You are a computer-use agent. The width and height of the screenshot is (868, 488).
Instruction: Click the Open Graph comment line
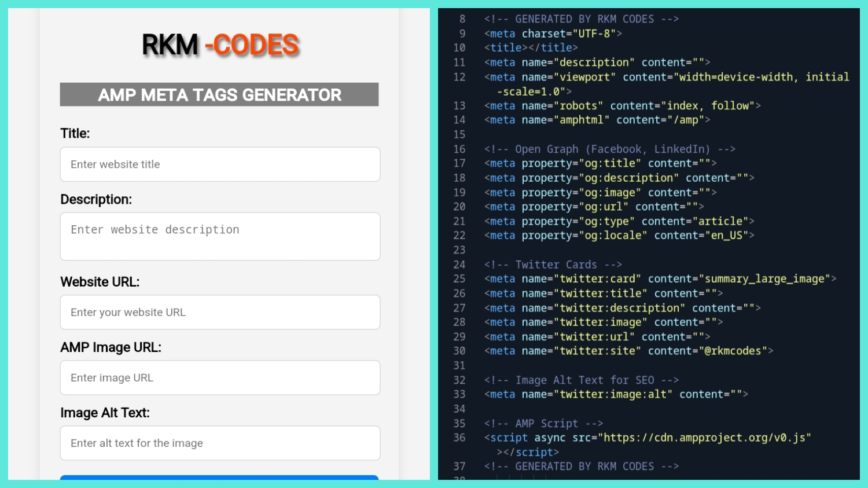pos(610,149)
